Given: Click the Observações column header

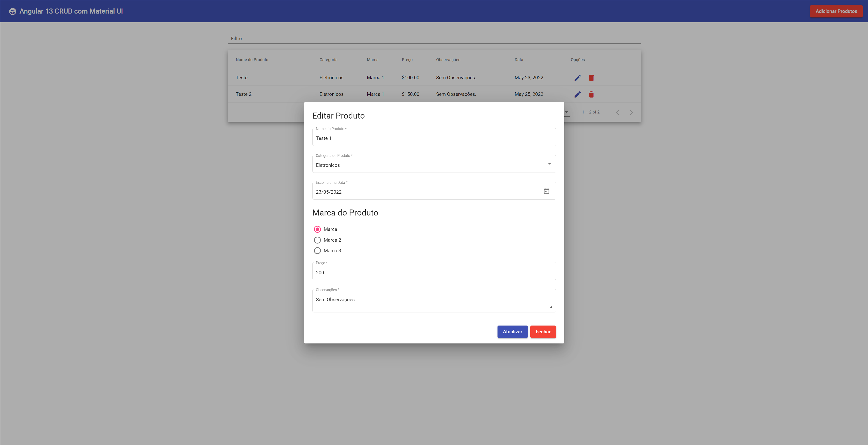Looking at the screenshot, I should click(448, 60).
